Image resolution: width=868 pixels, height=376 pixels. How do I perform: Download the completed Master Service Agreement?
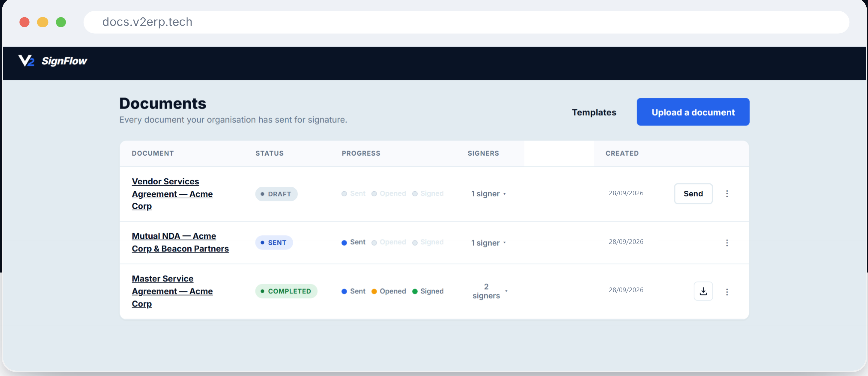click(703, 291)
